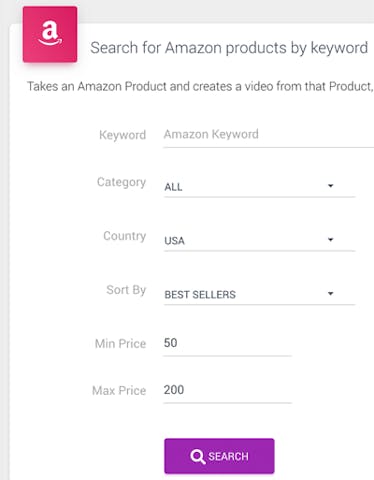The height and width of the screenshot is (480, 374).
Task: Select the Max Price field showing 200
Action: tap(227, 390)
